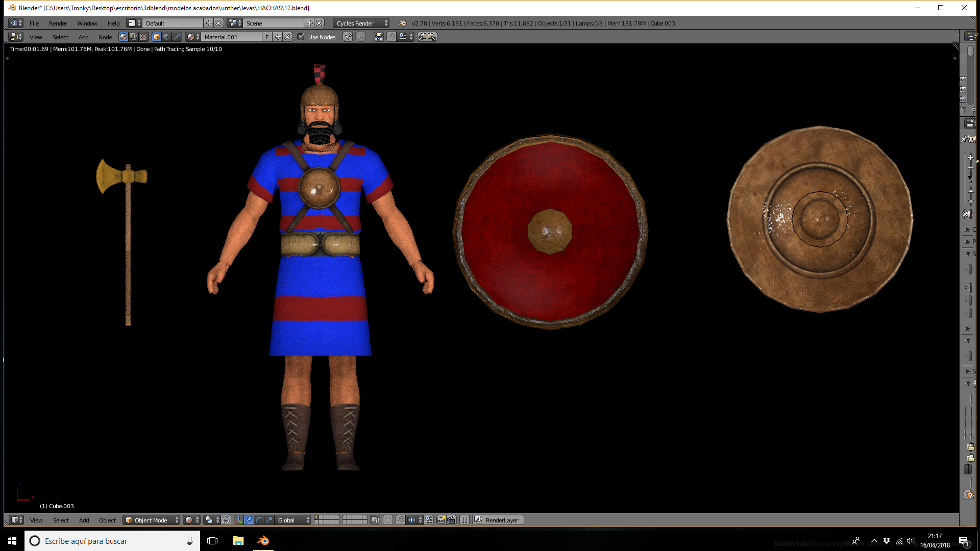The image size is (980, 551).
Task: Copy selected nodes to clipboard icon
Action: coord(422,37)
